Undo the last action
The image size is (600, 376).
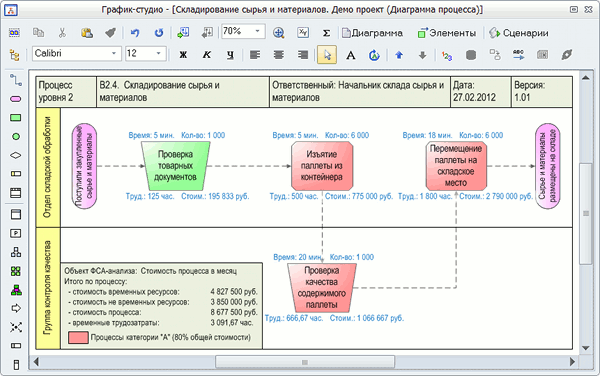coord(135,33)
